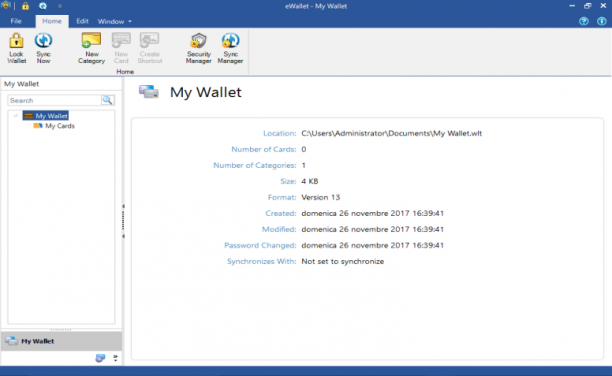
Task: Click the small icon at navigation pane bottom
Action: point(100,358)
